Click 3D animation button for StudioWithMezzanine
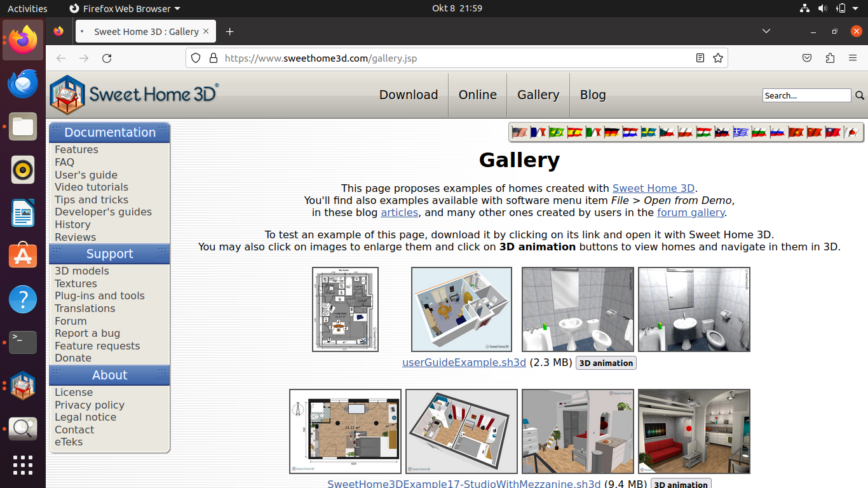Viewport: 868px width, 488px height. pyautogui.click(x=681, y=484)
